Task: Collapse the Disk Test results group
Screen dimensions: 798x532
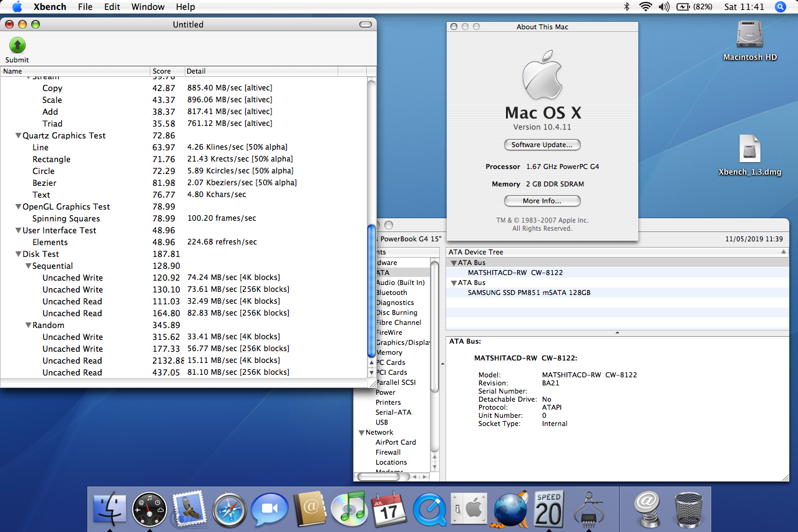Action: tap(18, 254)
